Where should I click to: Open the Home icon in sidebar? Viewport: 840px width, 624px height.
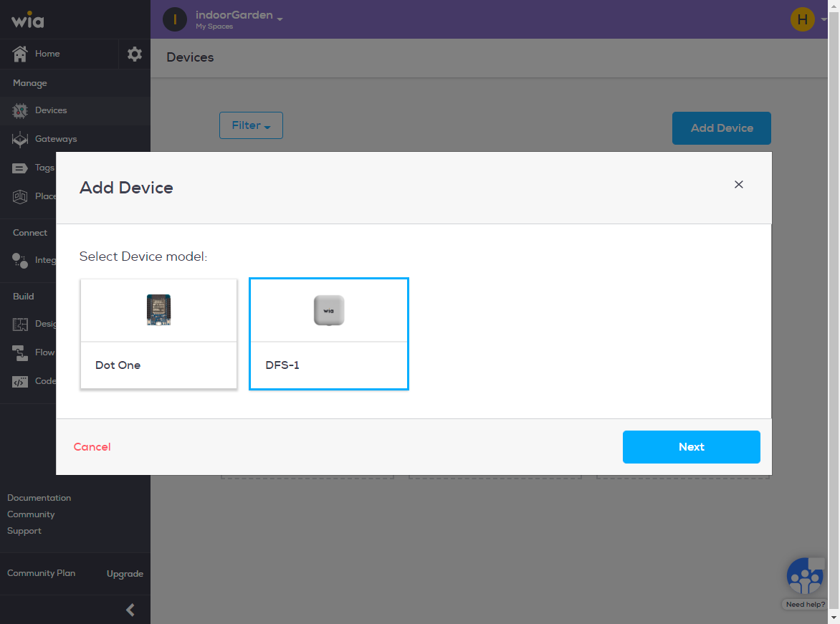(x=20, y=54)
